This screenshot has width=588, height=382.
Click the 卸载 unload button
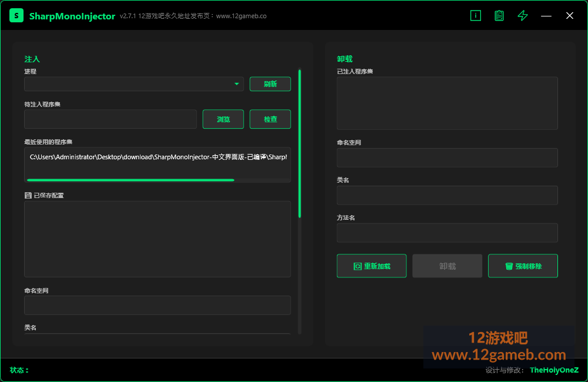[447, 266]
